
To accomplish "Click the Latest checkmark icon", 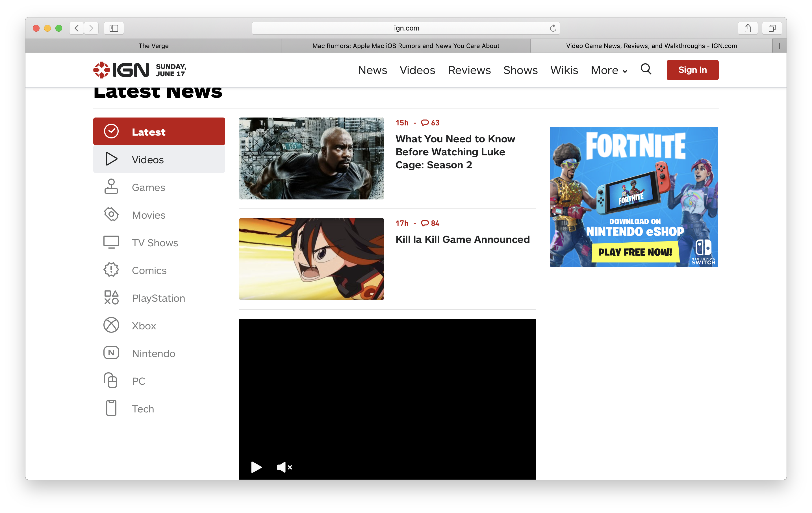I will (x=111, y=131).
